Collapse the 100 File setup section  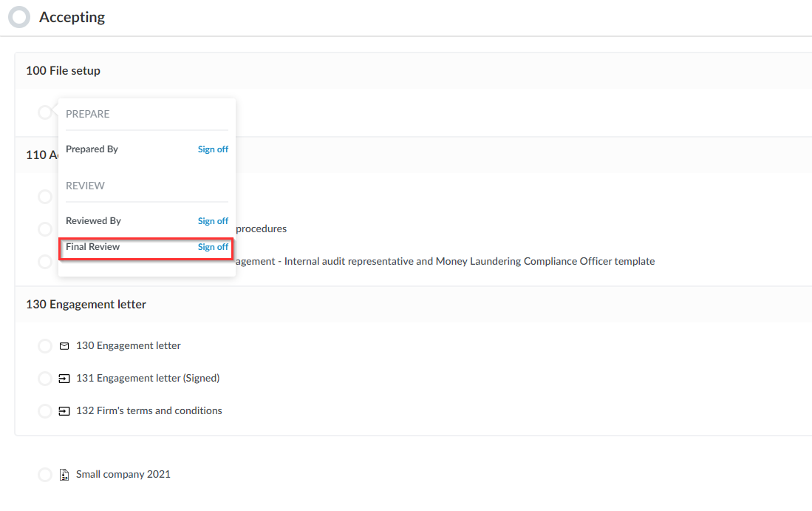[63, 71]
